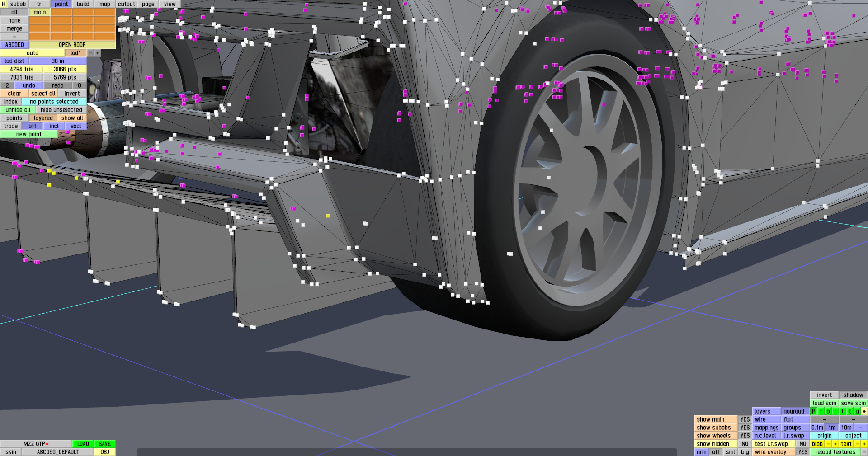Select the n.c.level display mode
Screen dimensions: 868x456
tap(767, 436)
